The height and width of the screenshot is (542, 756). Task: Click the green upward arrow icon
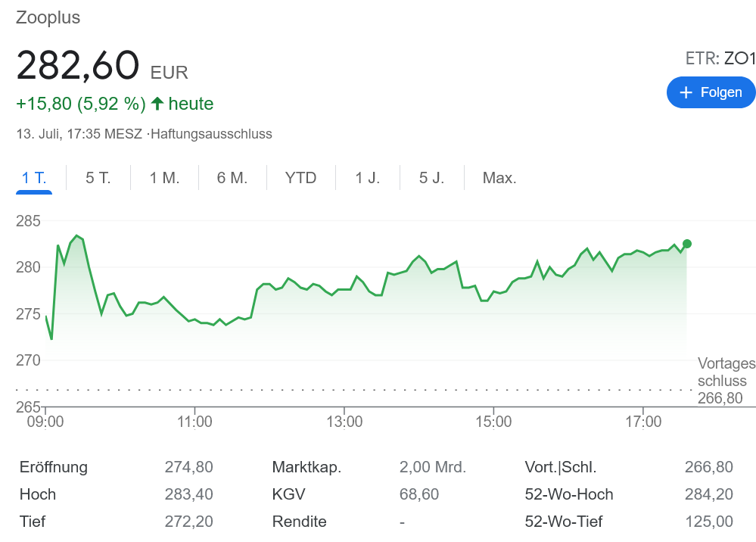point(157,104)
